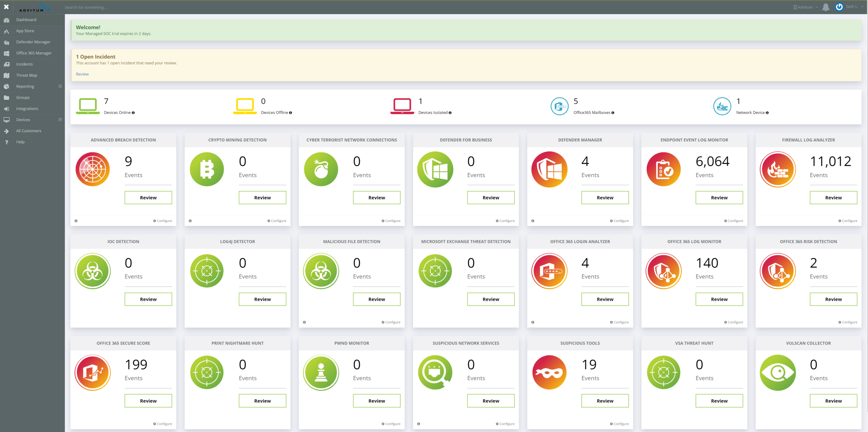
Task: Click the Suspicious Tools mask icon
Action: coord(549,372)
